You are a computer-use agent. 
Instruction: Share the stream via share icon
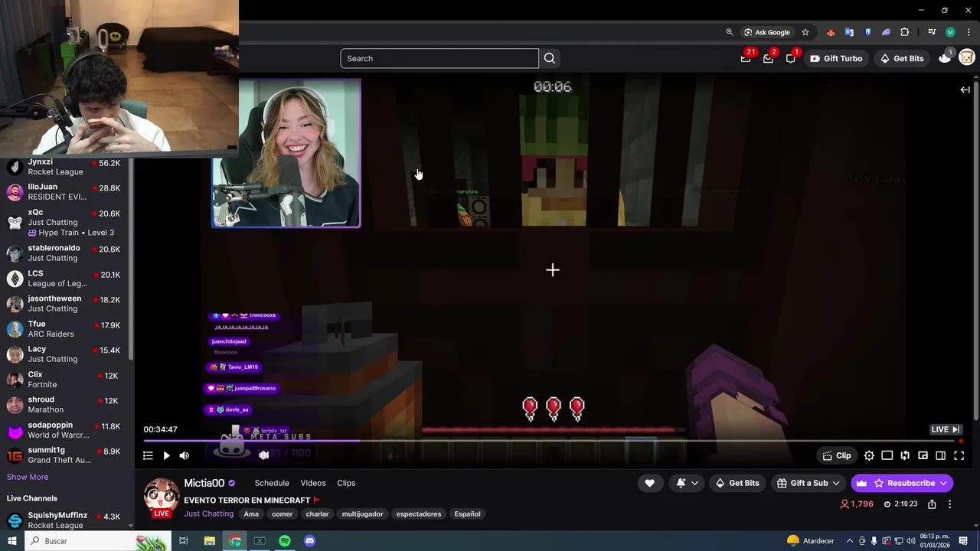[x=932, y=504]
